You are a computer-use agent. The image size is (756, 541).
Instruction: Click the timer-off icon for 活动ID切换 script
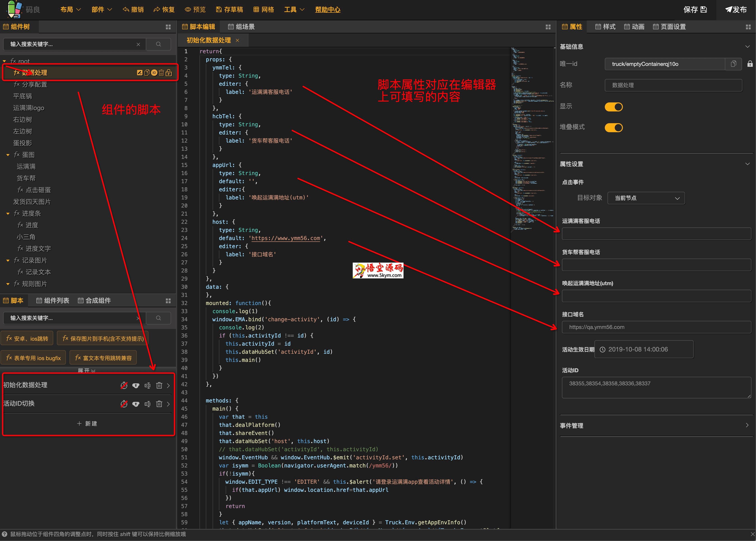[x=124, y=404]
